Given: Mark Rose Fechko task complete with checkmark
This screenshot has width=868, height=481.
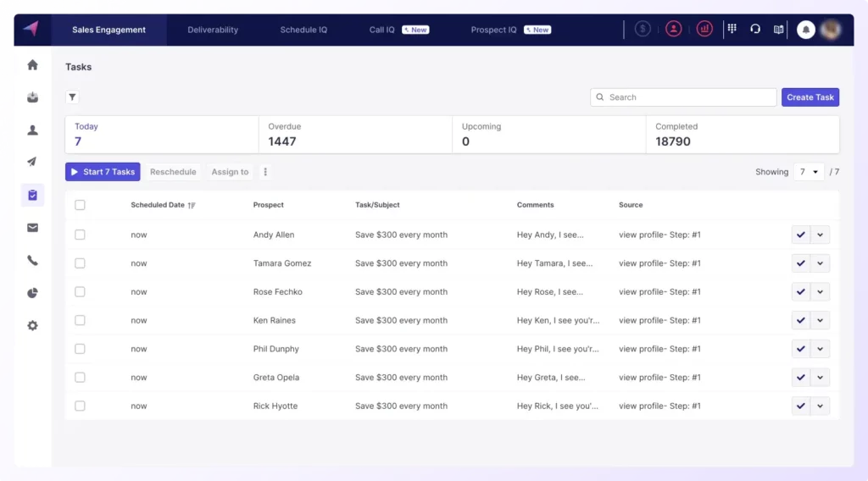Looking at the screenshot, I should [800, 292].
